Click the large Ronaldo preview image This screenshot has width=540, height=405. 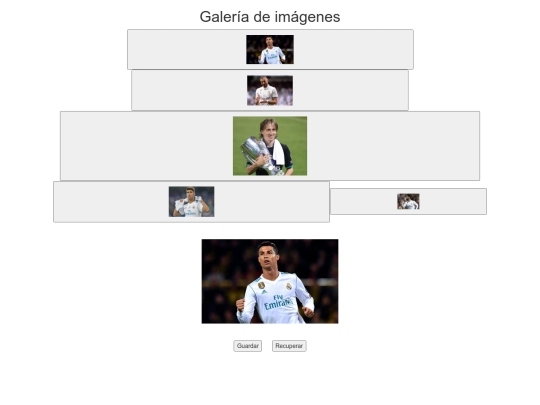(x=270, y=281)
